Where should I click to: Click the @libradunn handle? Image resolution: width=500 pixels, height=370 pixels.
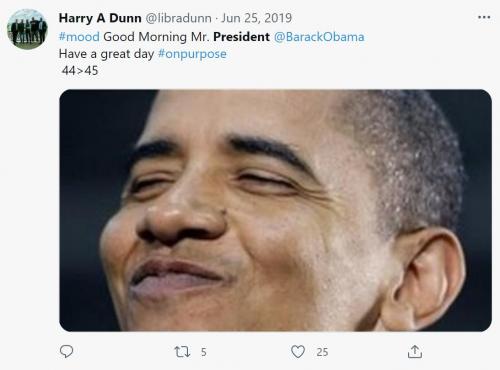point(178,18)
